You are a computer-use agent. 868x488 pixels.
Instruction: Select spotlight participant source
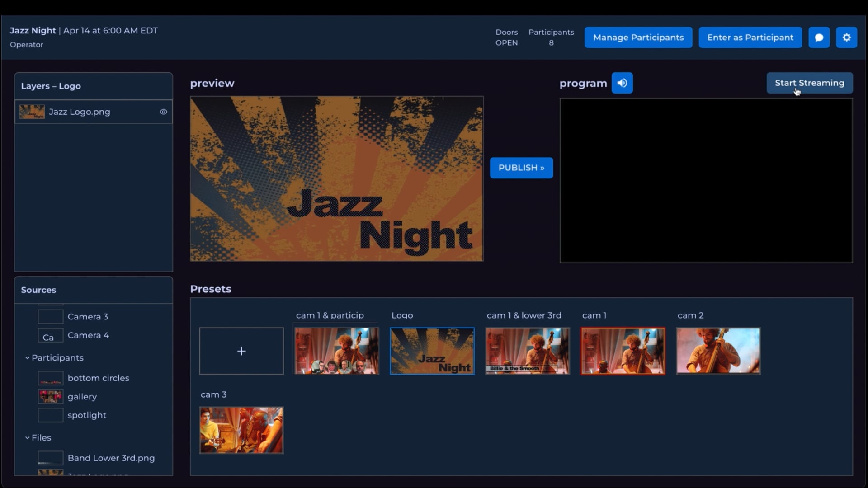[x=87, y=415]
